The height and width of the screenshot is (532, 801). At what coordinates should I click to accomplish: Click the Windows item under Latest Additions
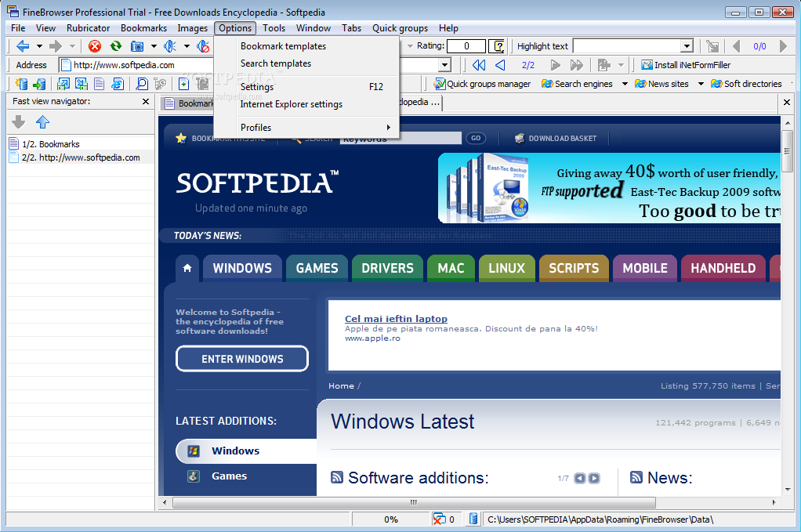246,451
